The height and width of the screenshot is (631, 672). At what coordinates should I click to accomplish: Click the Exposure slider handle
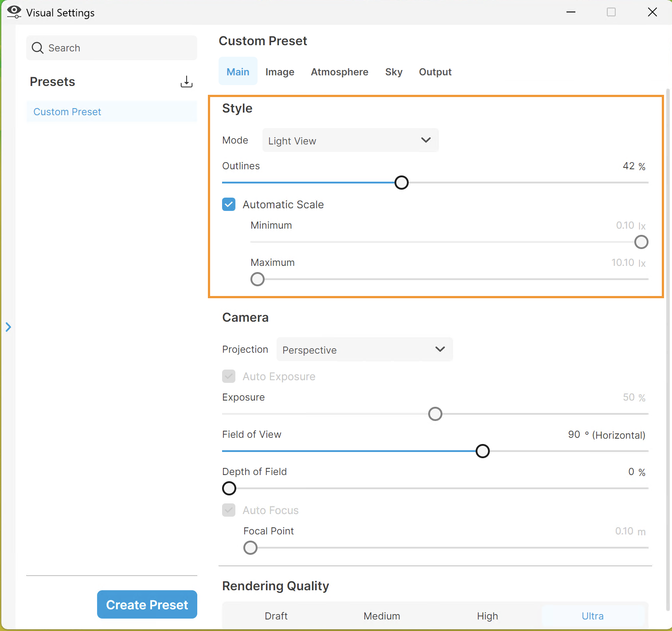(435, 414)
